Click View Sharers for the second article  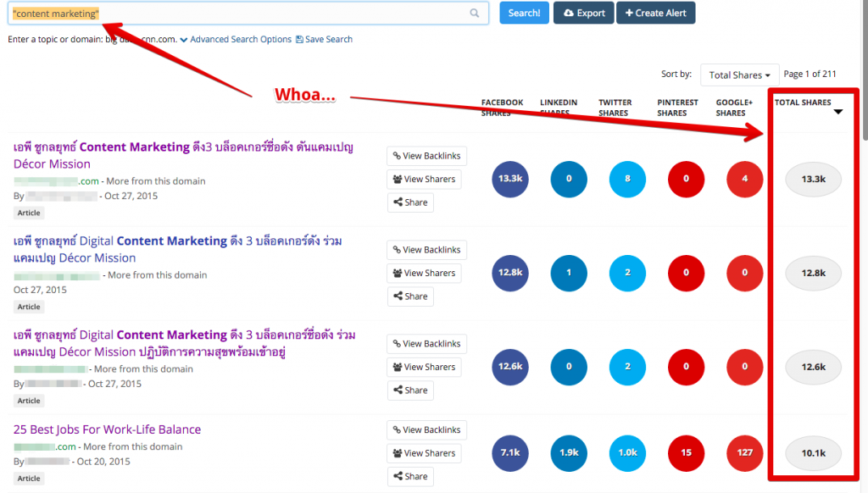[x=424, y=274]
